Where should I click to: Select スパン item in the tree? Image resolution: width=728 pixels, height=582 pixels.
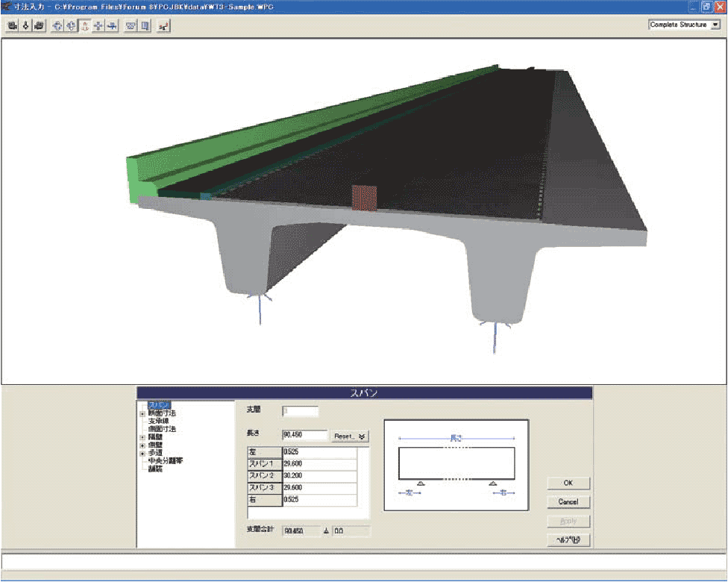[160, 405]
